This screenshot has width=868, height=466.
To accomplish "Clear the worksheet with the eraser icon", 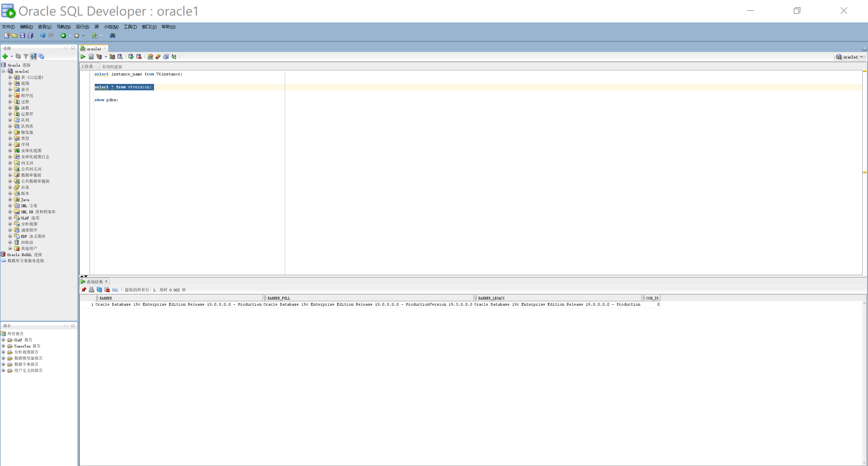I will [158, 57].
